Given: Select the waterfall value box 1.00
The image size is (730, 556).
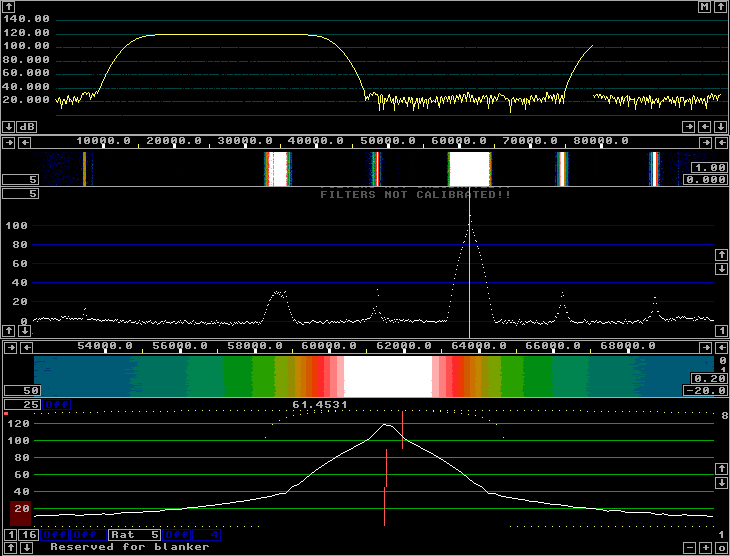Looking at the screenshot, I should (x=709, y=167).
